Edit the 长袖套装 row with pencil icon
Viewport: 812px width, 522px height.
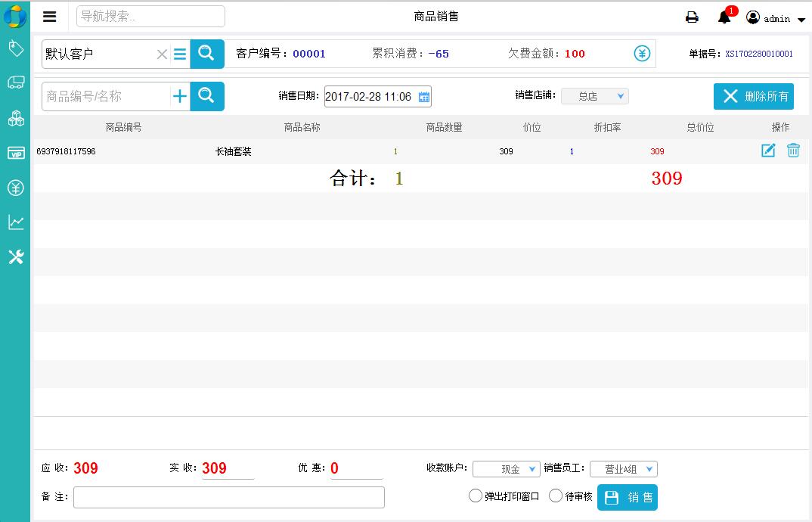click(768, 151)
